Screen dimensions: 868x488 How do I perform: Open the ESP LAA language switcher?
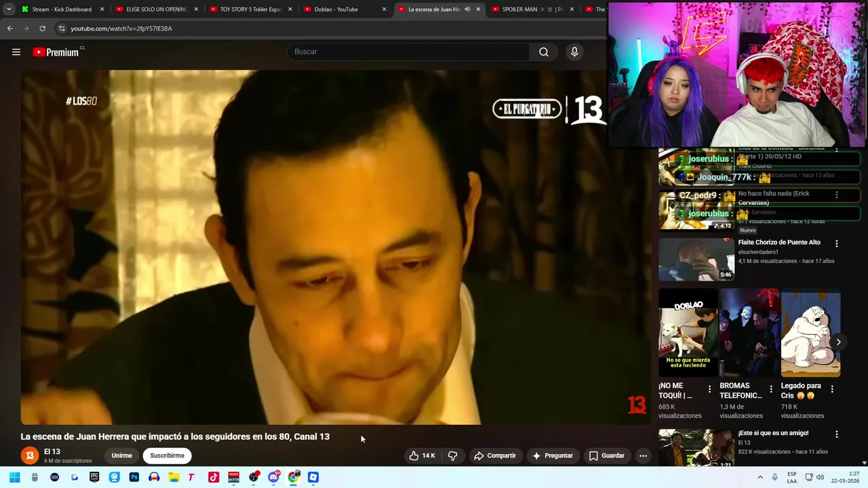tap(792, 477)
